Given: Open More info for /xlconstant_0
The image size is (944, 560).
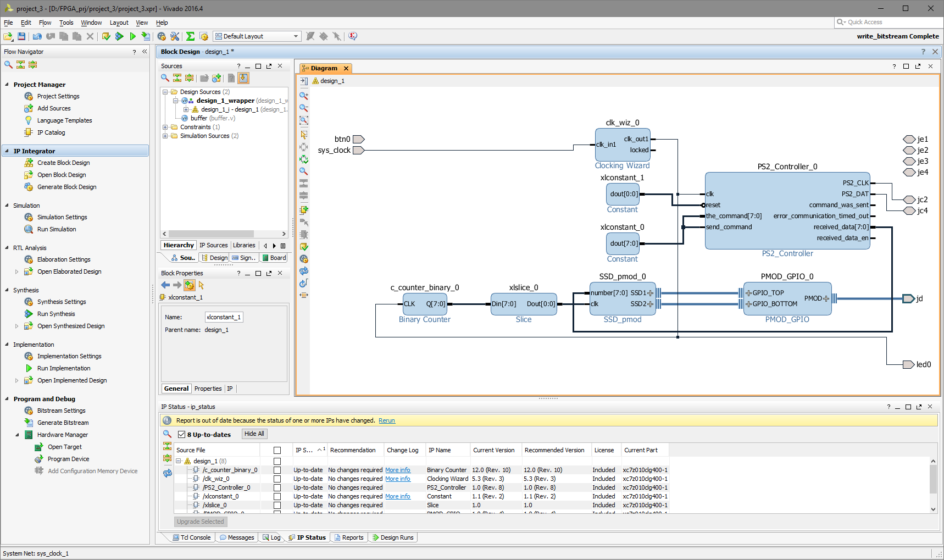Looking at the screenshot, I should point(398,497).
